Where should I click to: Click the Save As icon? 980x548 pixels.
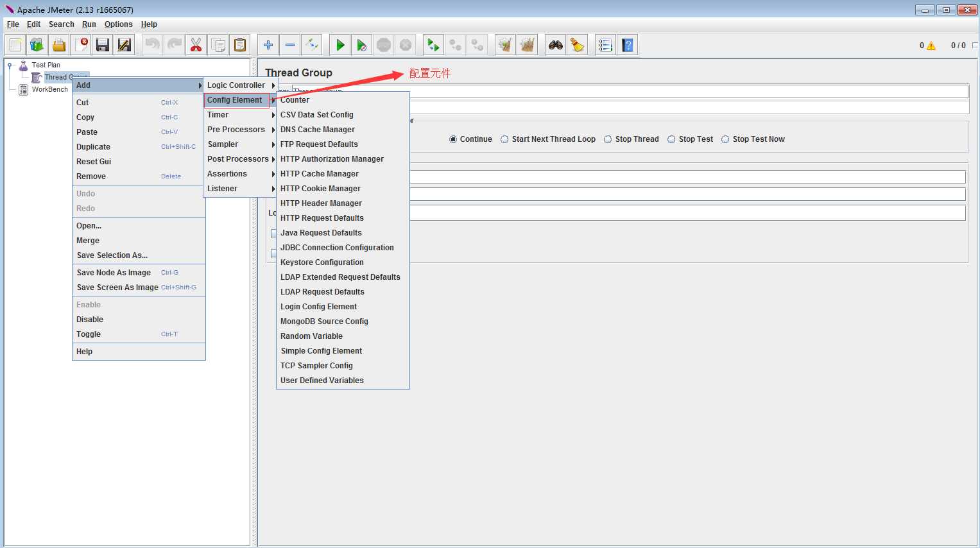[x=125, y=45]
